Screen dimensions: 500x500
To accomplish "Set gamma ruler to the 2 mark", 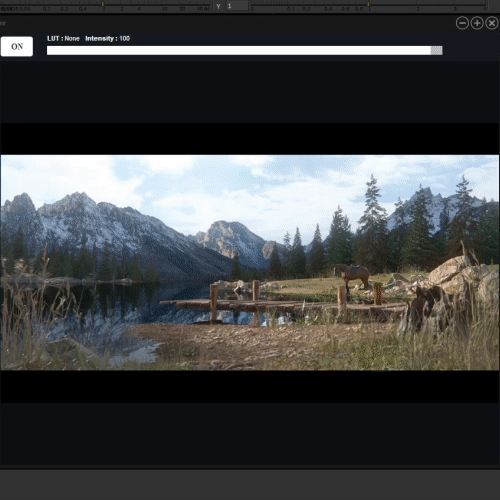I will tap(418, 9).
